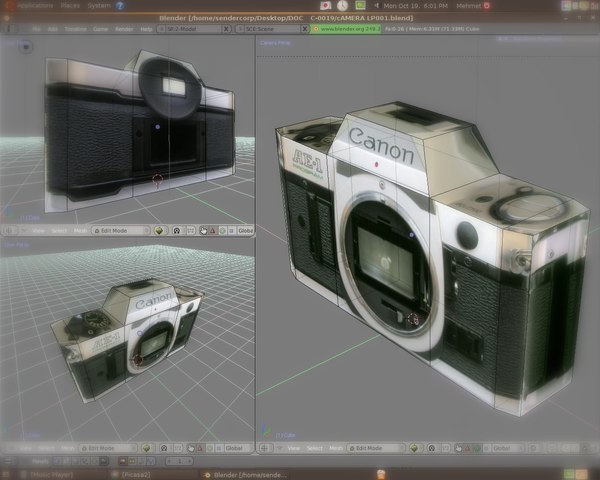Click the red power icon beside Mehmet
Viewport: 600px width, 480px height.
tap(487, 5)
